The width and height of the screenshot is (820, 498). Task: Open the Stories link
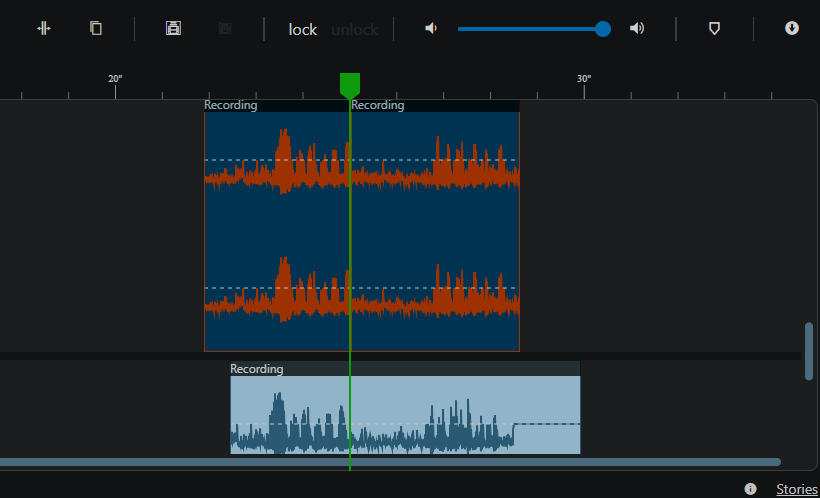(x=797, y=489)
